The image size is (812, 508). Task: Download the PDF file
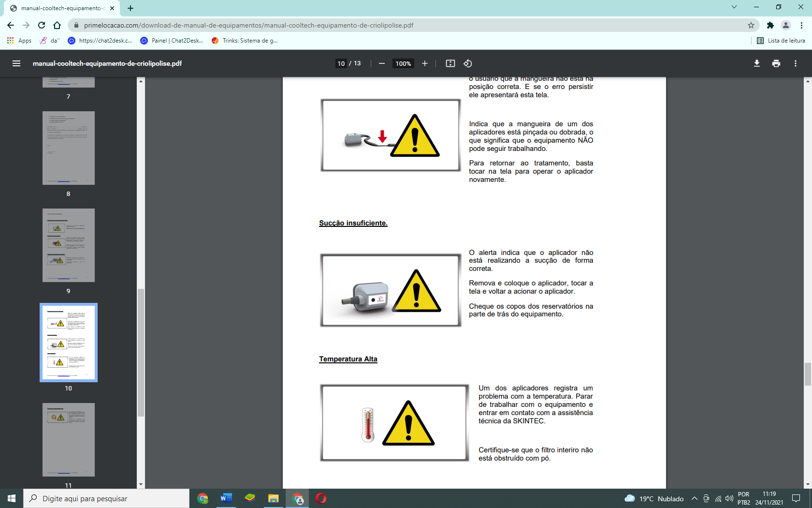tap(757, 63)
